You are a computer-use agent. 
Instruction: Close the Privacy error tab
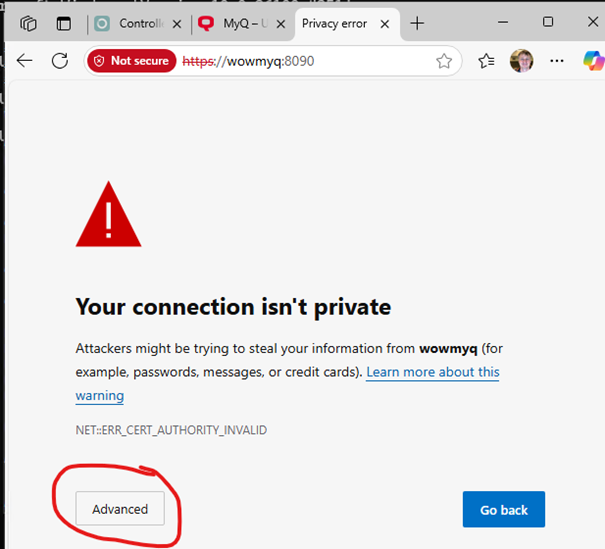click(384, 24)
